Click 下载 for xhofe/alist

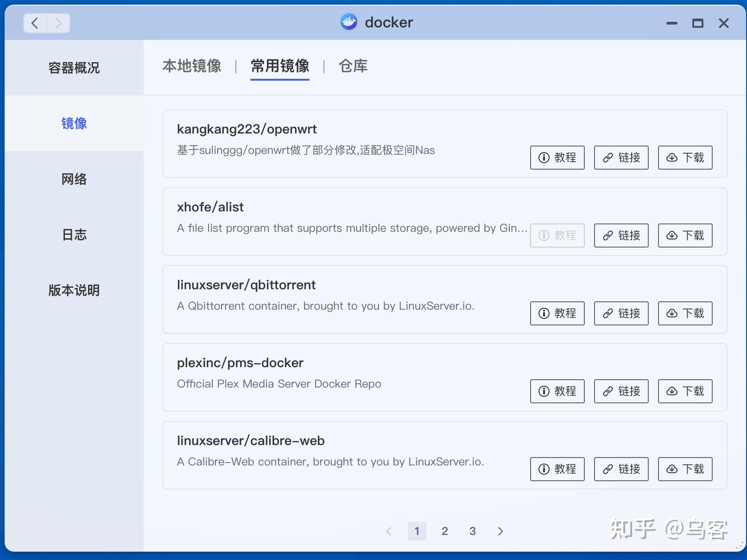pos(685,235)
